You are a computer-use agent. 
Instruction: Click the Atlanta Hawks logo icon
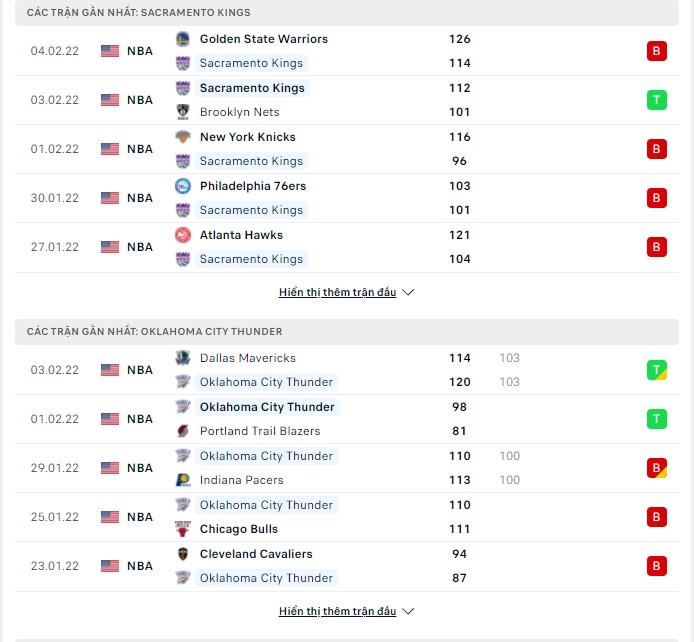pos(183,235)
